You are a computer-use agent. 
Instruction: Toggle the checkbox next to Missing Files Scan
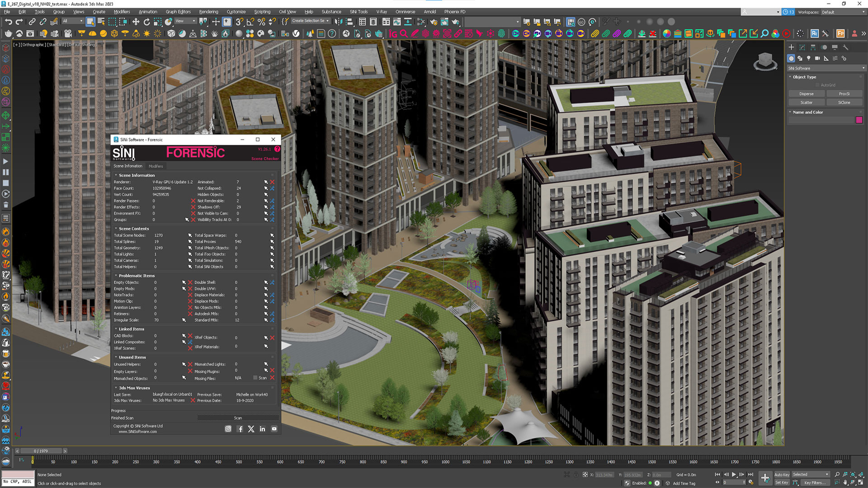[255, 378]
